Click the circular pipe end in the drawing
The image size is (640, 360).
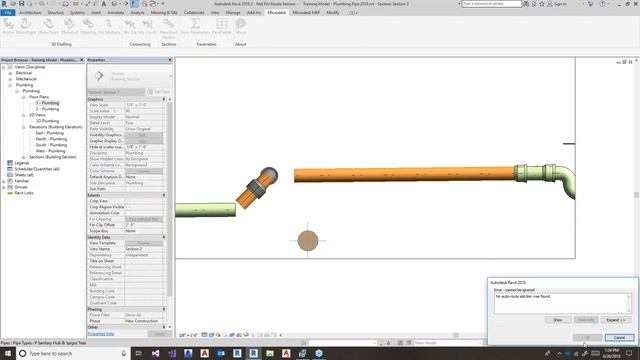tap(308, 240)
